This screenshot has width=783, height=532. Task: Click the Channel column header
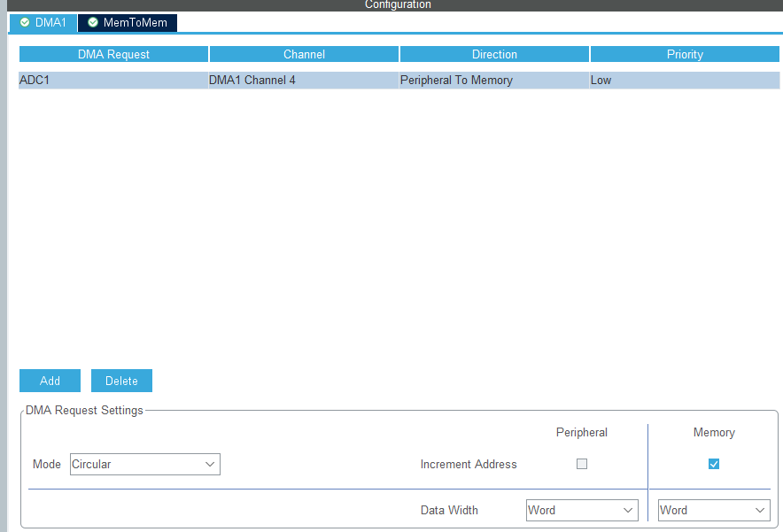[x=304, y=53]
